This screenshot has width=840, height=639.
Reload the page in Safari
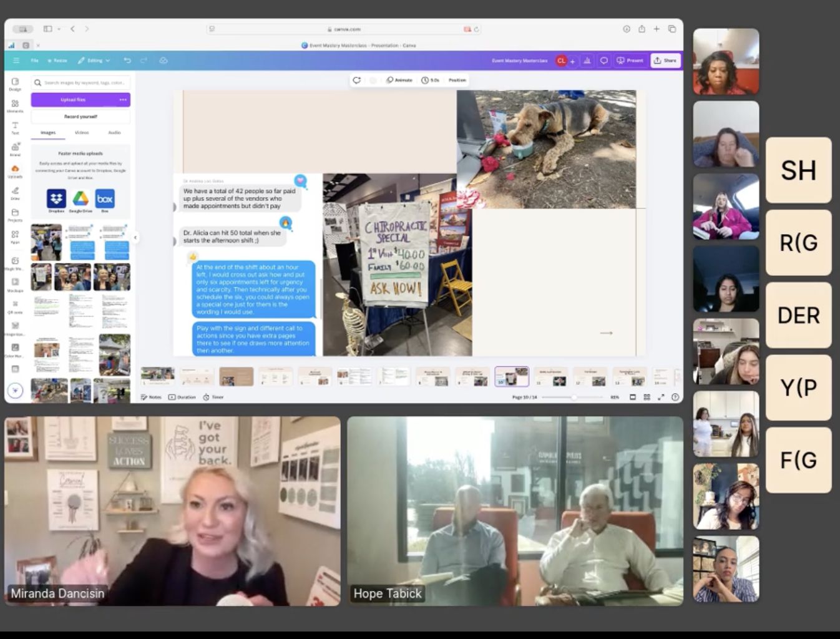coord(476,29)
